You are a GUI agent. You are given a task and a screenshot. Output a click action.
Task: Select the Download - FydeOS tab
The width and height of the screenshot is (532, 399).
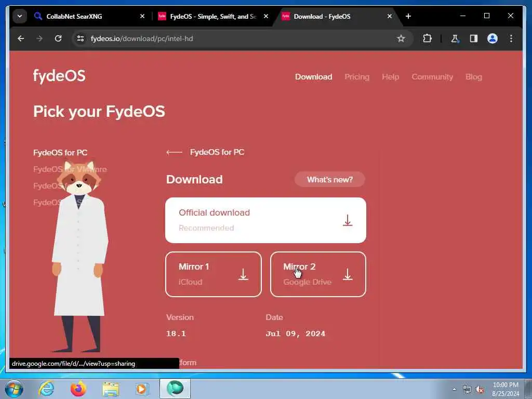pos(338,16)
